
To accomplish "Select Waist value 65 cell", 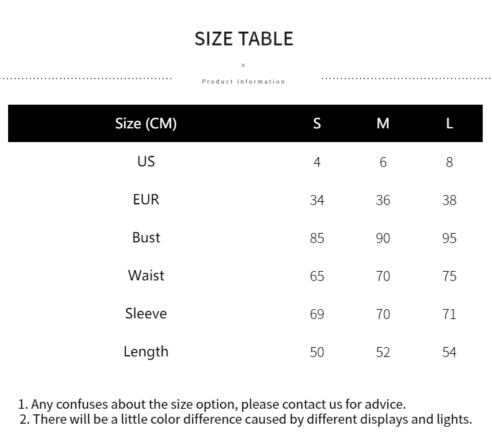I will (x=317, y=276).
